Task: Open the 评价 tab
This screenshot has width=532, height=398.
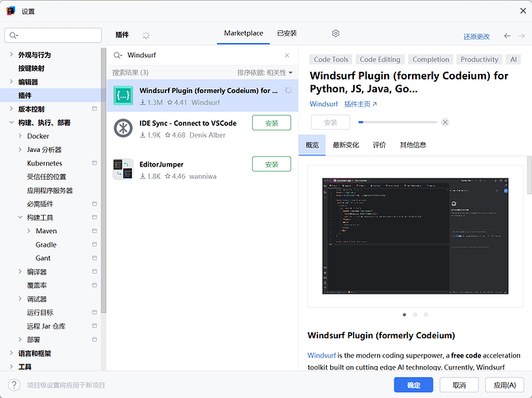Action: tap(379, 145)
